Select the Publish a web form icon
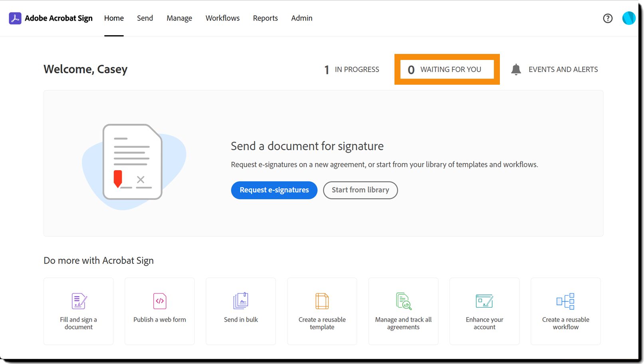The height and width of the screenshot is (364, 644). point(160,301)
